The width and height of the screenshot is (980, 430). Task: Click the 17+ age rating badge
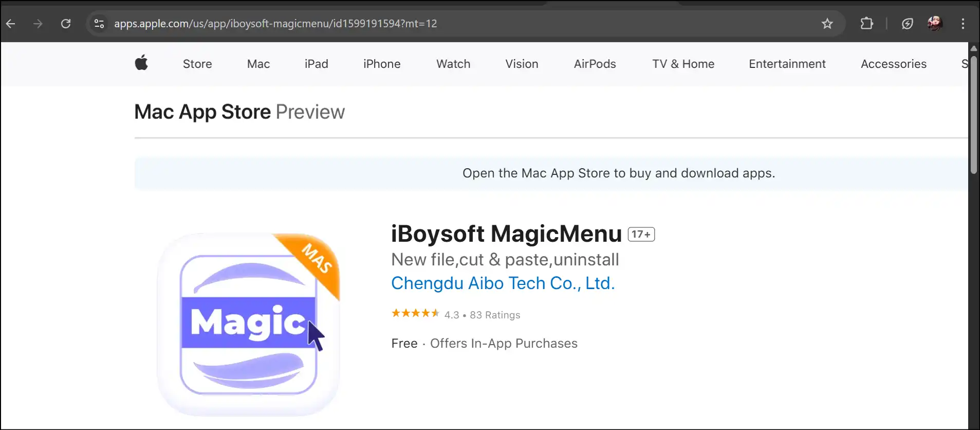(x=641, y=235)
